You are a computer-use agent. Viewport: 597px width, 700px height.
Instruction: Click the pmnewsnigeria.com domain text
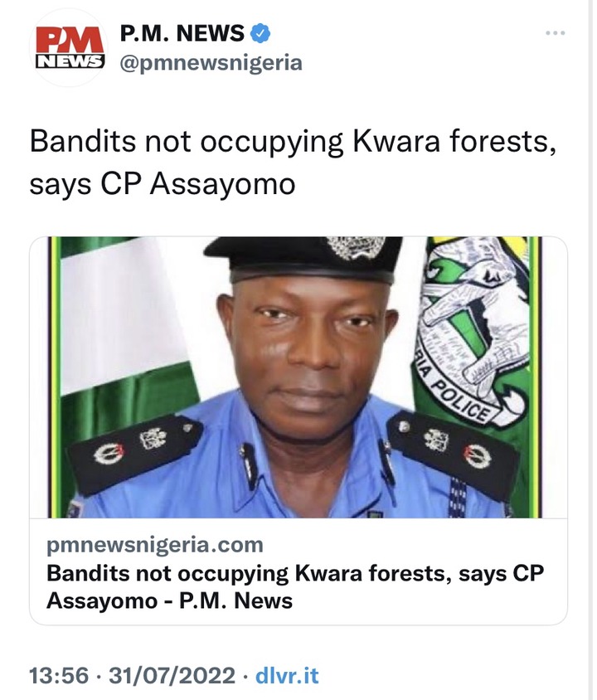point(155,545)
